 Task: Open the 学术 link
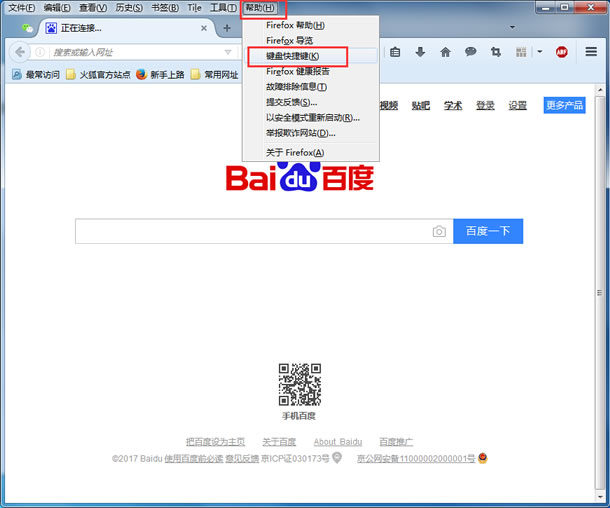pos(453,105)
